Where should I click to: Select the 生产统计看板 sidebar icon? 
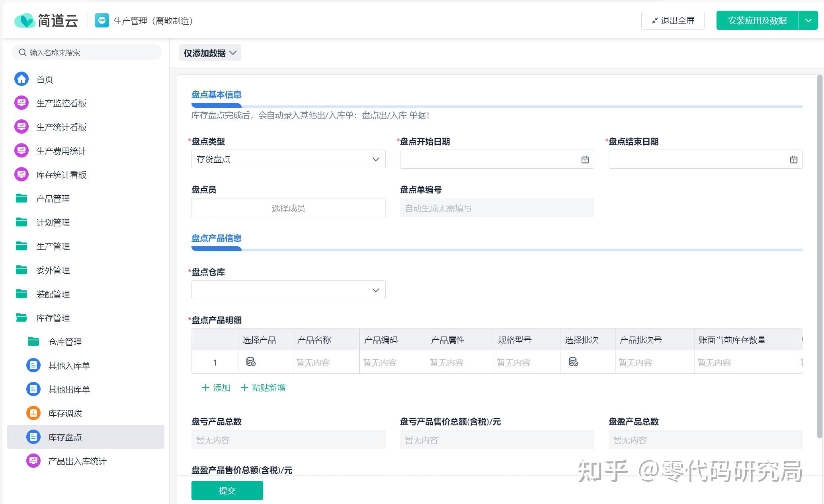coord(21,126)
